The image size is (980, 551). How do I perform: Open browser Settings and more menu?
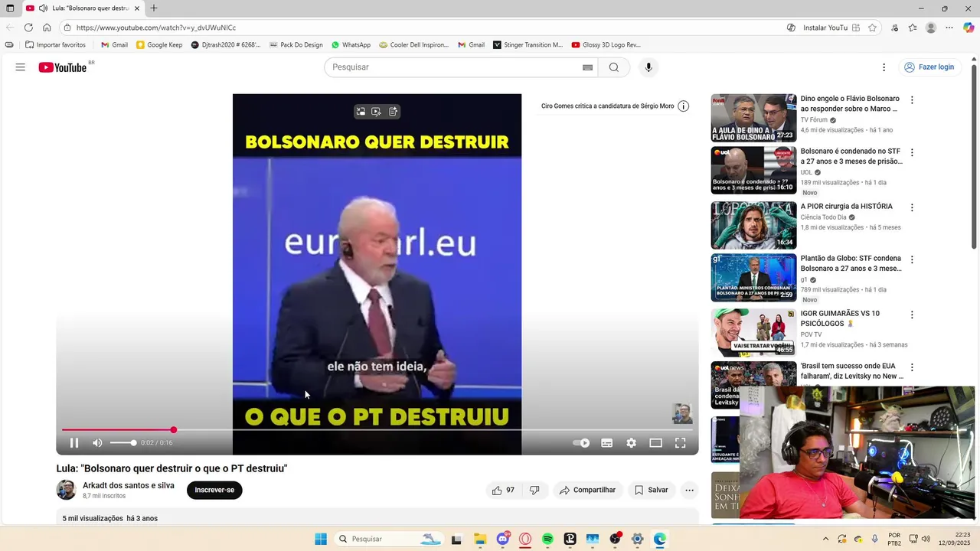point(949,28)
